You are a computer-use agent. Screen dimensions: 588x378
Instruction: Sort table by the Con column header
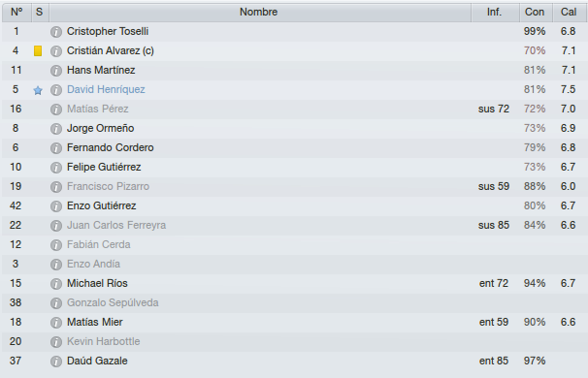coord(536,13)
